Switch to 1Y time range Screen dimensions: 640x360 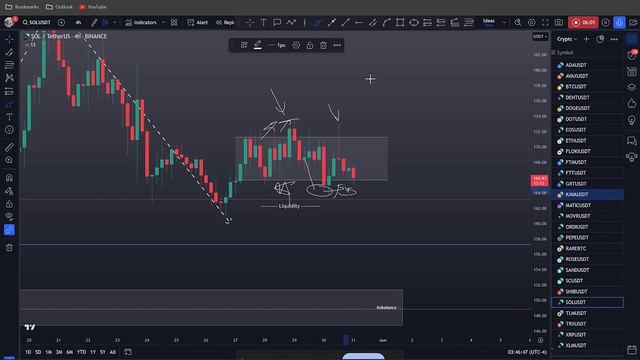93,352
